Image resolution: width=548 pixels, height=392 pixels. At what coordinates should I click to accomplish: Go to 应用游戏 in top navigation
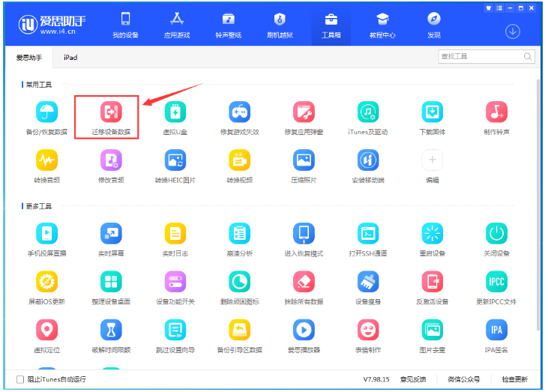(177, 25)
